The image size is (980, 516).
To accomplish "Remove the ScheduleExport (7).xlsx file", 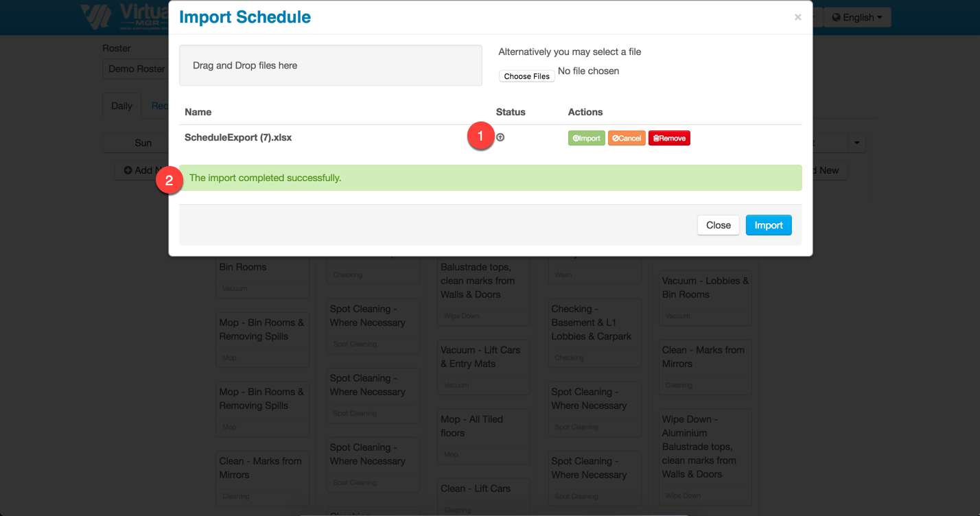I will click(x=669, y=139).
